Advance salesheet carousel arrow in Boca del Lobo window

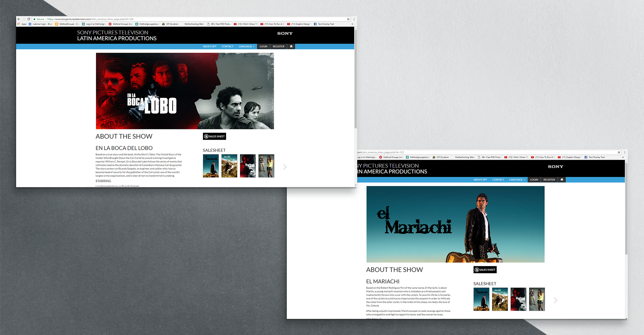tap(285, 167)
